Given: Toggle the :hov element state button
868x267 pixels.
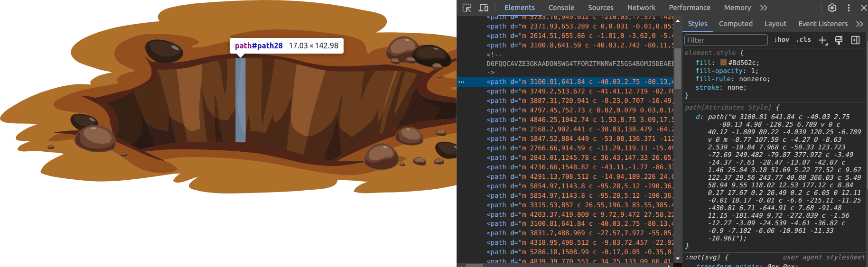Looking at the screenshot, I should tap(782, 40).
